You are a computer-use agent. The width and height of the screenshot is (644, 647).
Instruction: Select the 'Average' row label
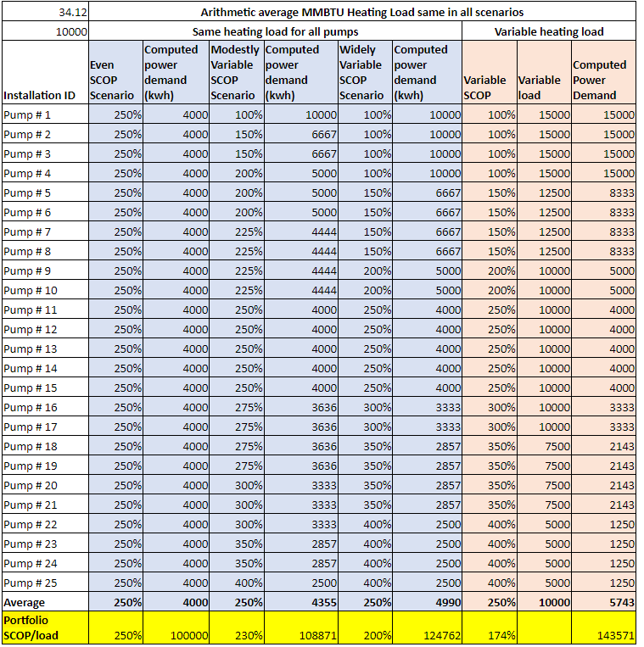tap(46, 602)
